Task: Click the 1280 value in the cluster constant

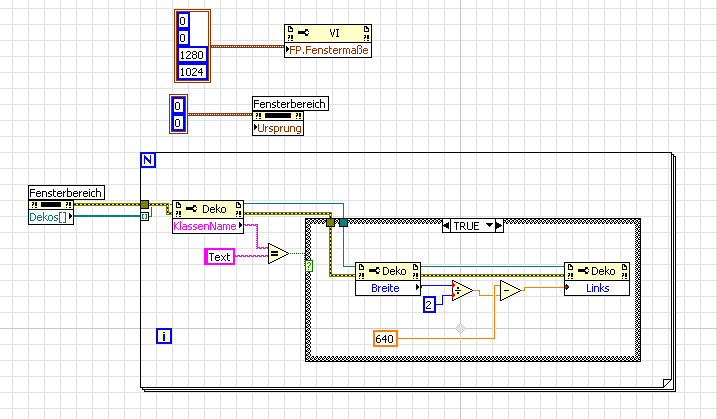Action: 192,55
